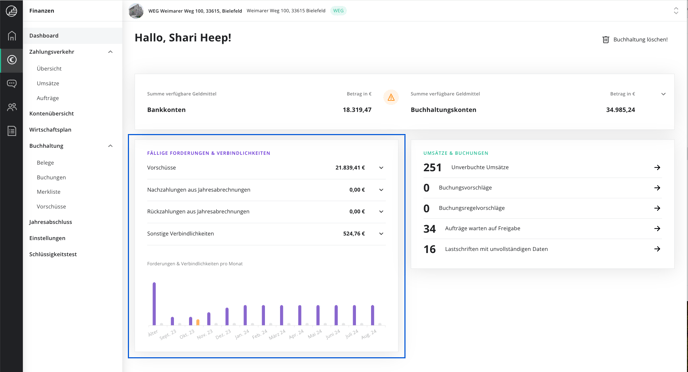Screen dimensions: 688x372
Task: Open the Kontenübersicht menu item
Action: point(51,114)
